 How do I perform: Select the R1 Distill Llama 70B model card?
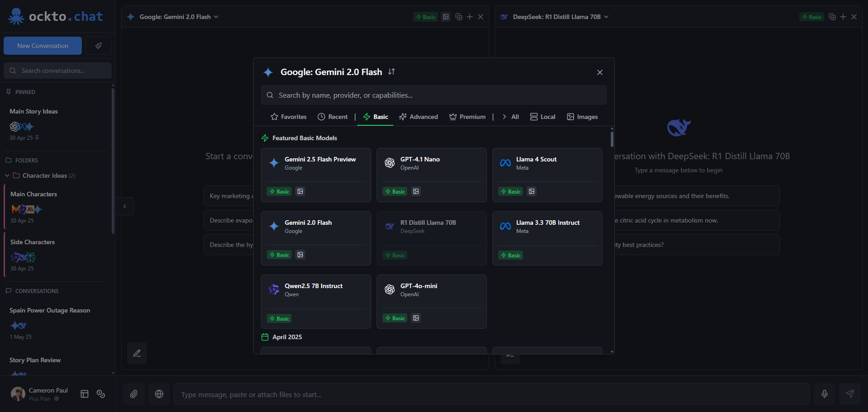(x=432, y=238)
